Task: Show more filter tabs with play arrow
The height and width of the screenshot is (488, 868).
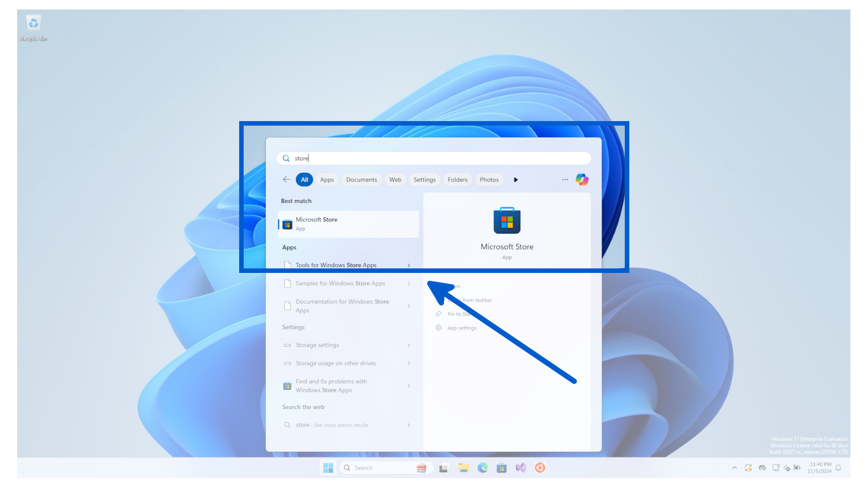Action: (516, 180)
